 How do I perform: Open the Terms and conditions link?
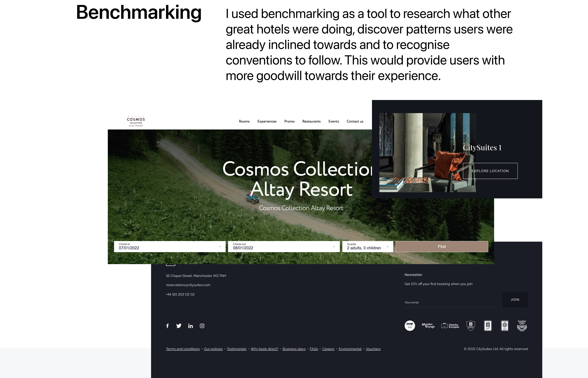pos(183,349)
